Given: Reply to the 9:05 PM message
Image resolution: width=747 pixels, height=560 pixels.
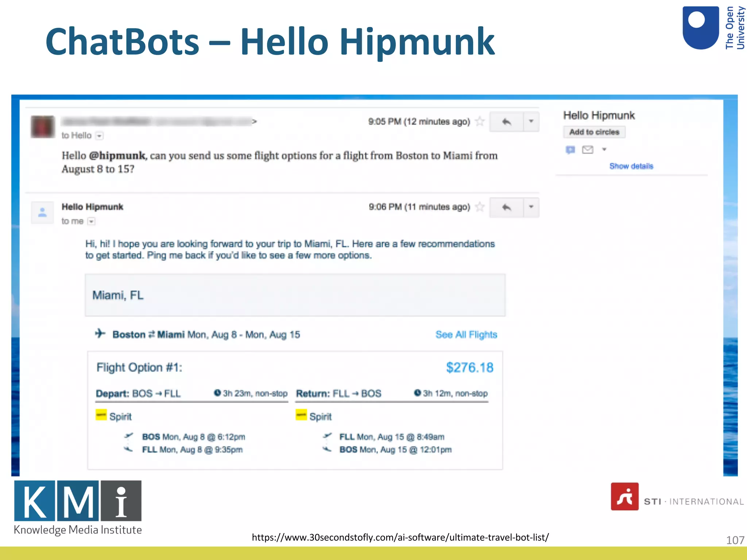Looking at the screenshot, I should (506, 122).
